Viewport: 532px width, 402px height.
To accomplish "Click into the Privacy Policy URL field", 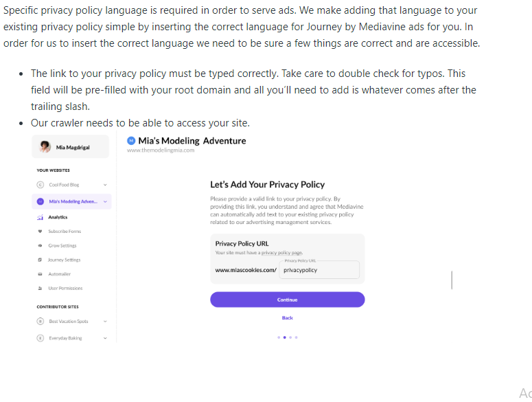I will 319,271.
